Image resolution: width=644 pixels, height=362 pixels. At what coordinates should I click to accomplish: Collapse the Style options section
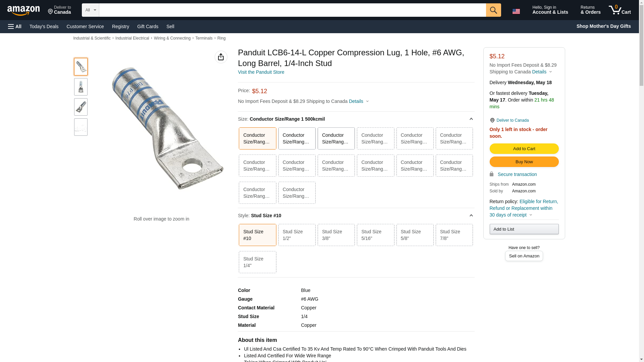tap(471, 216)
